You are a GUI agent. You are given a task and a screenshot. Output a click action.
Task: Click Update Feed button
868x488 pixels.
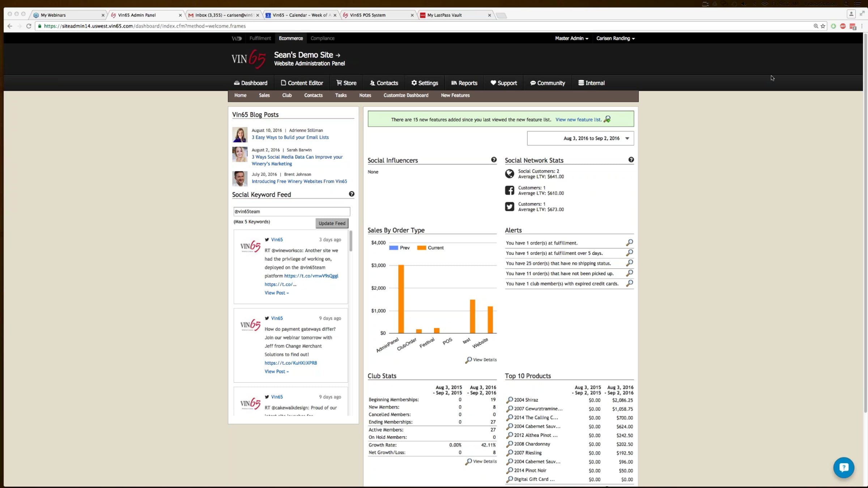[332, 223]
